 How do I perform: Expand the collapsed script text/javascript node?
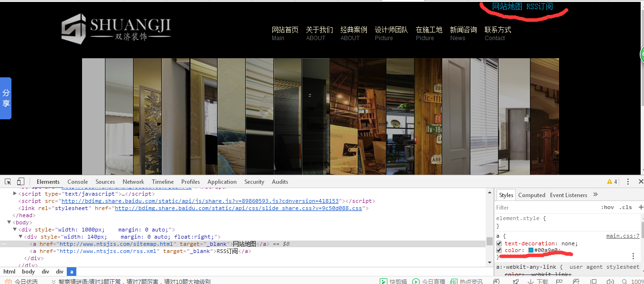point(14,194)
